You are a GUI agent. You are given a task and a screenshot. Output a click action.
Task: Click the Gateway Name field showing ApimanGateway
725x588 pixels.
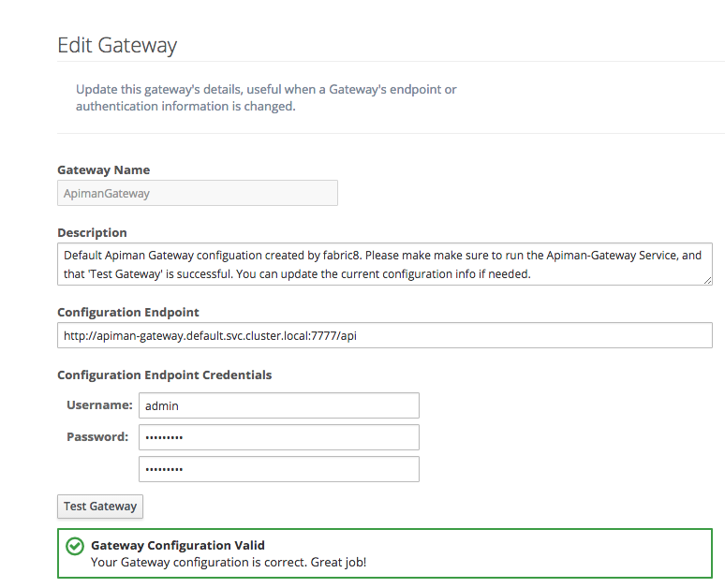tap(197, 194)
